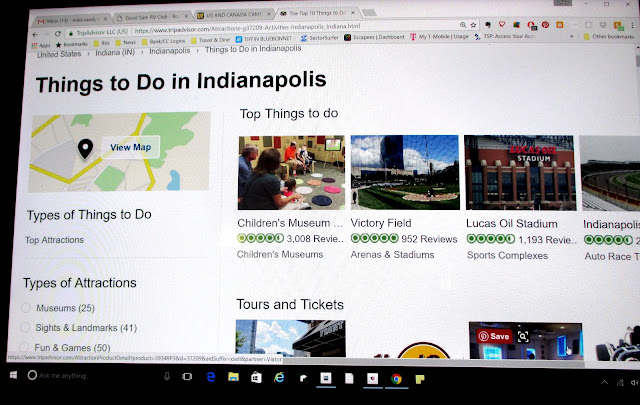Select the Sights & Landmarks (41) filter
Image resolution: width=640 pixels, height=405 pixels.
click(25, 327)
